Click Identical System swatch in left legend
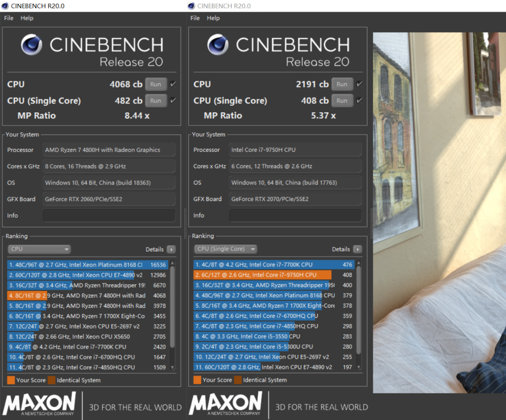 point(52,380)
